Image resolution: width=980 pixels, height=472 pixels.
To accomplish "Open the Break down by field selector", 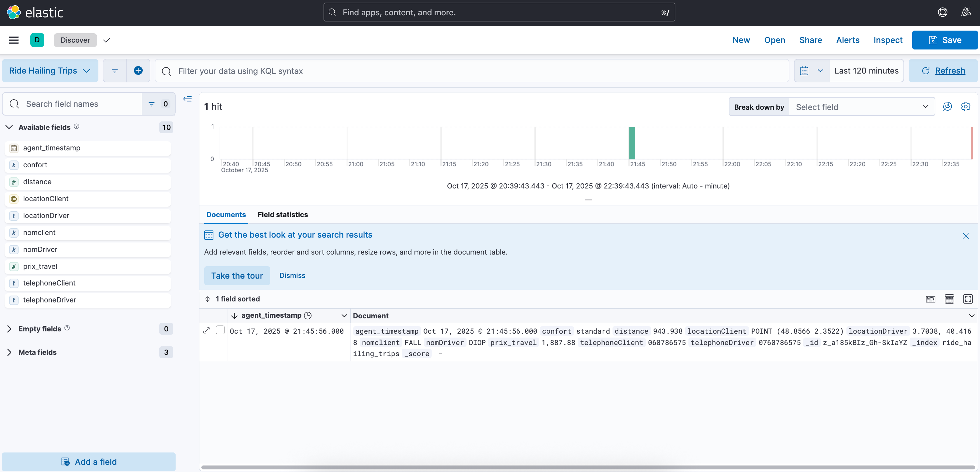I will tap(861, 107).
